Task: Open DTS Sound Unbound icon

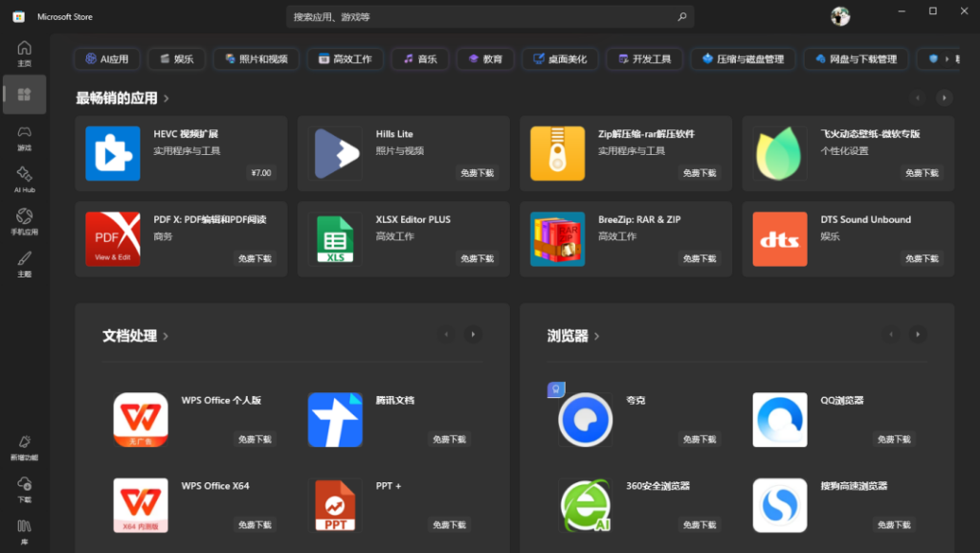Action: [779, 238]
